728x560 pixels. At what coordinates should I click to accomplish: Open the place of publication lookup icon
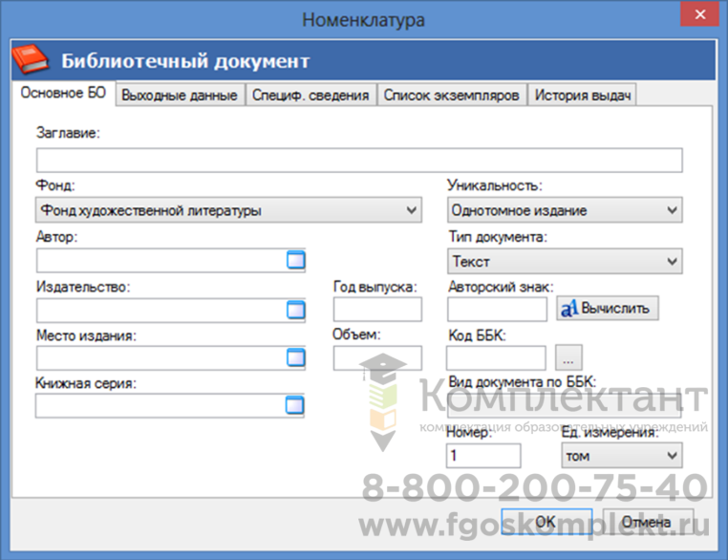coord(295,358)
